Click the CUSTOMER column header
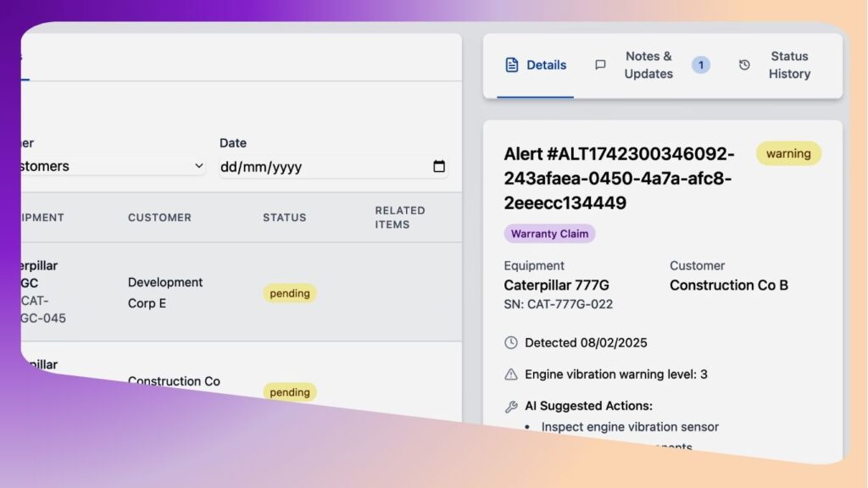868x488 pixels. [159, 218]
